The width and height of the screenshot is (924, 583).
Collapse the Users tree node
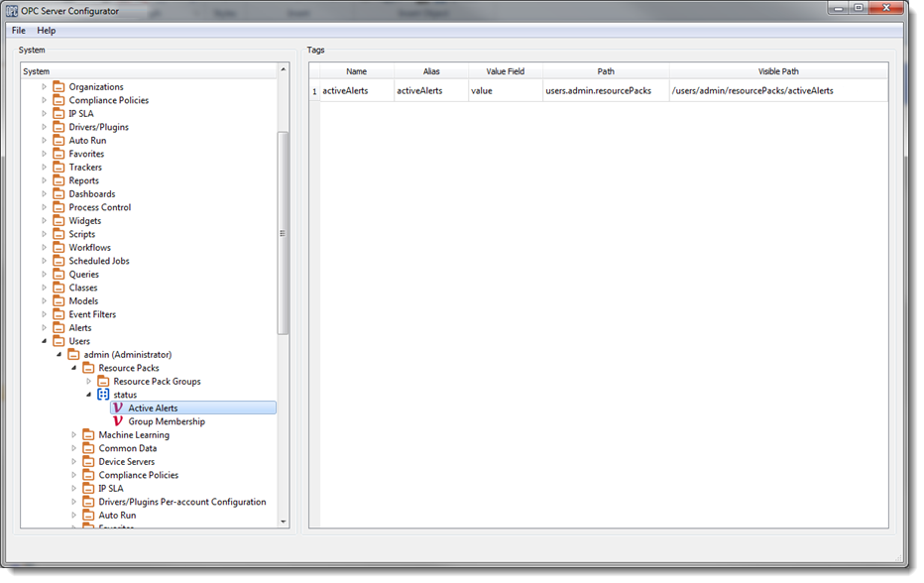[x=44, y=341]
